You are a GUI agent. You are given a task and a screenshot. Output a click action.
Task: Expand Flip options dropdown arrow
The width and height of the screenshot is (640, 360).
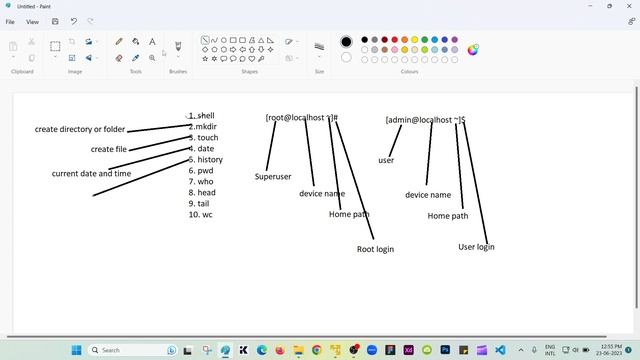pos(97,58)
